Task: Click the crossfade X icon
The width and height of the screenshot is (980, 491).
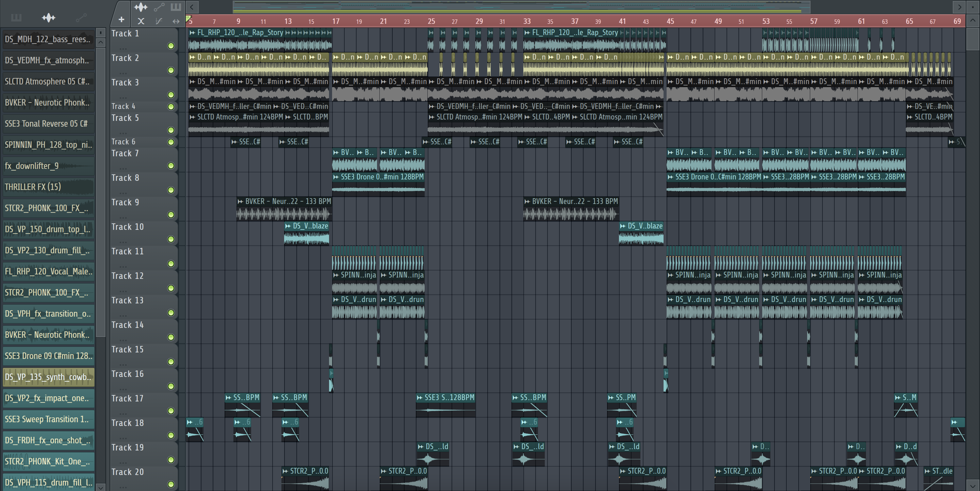Action: coord(141,21)
